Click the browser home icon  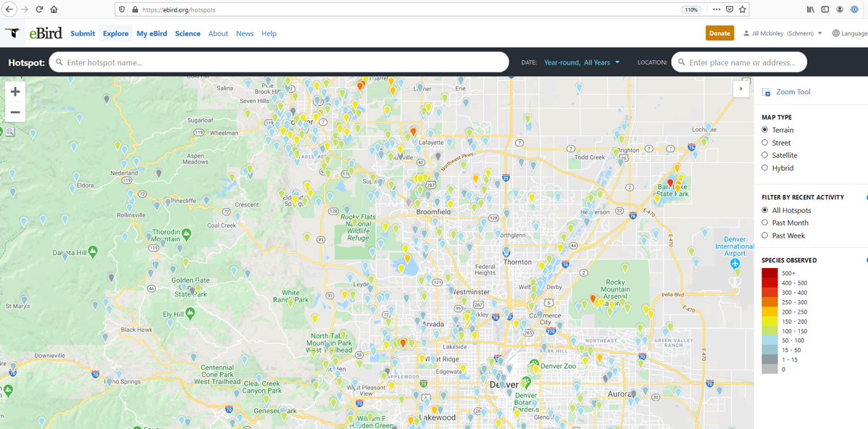pyautogui.click(x=54, y=9)
